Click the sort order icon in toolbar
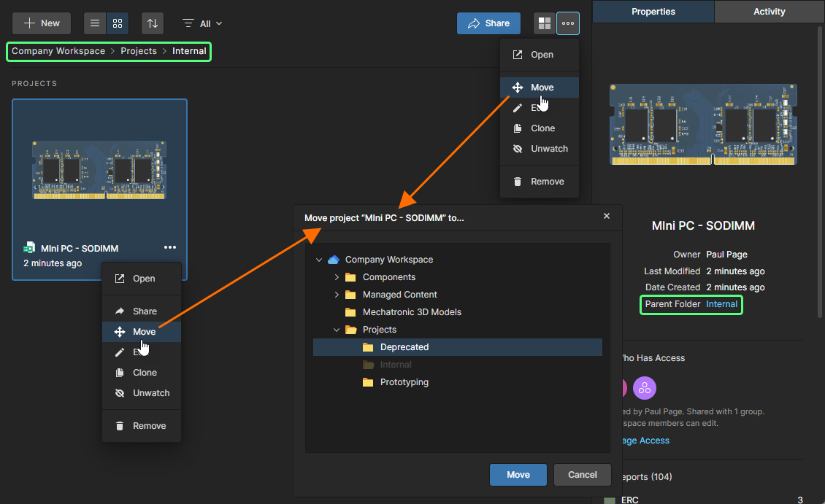Viewport: 825px width, 504px height. tap(152, 23)
